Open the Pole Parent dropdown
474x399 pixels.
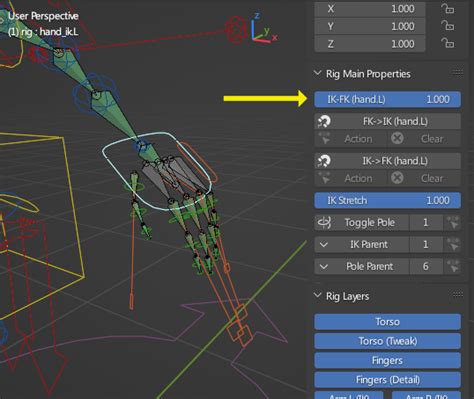tap(362, 266)
